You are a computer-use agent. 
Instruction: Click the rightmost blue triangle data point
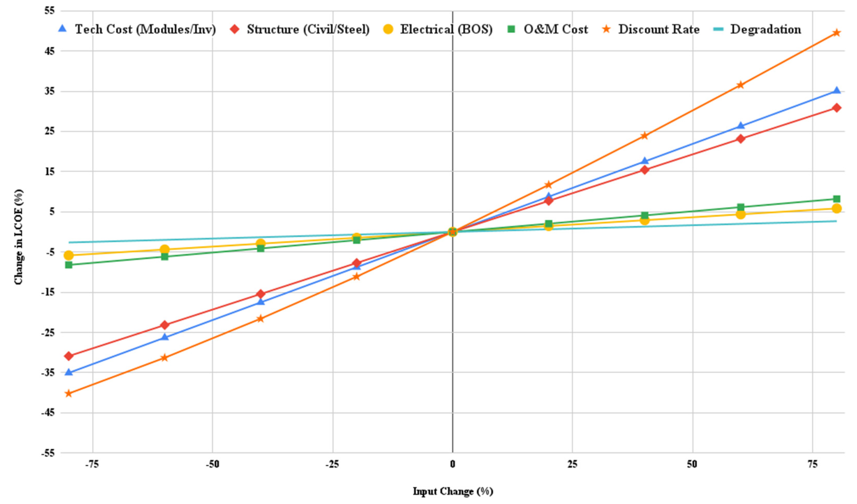pos(837,90)
